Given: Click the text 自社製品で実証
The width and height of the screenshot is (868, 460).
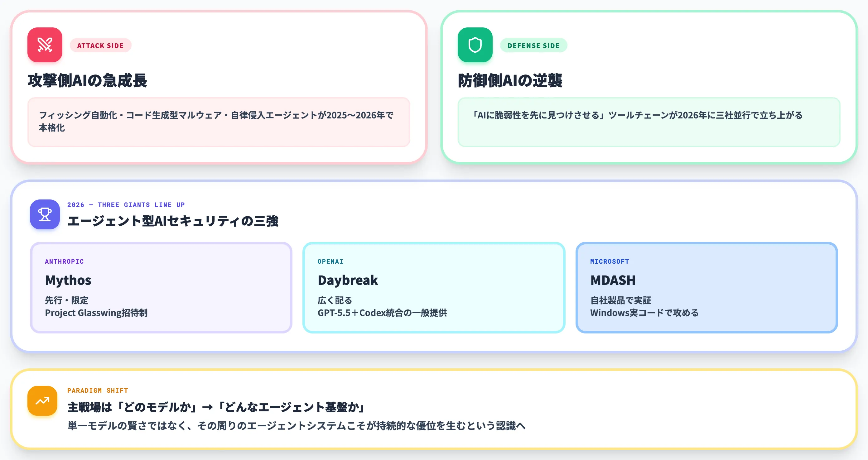Looking at the screenshot, I should click(x=621, y=300).
